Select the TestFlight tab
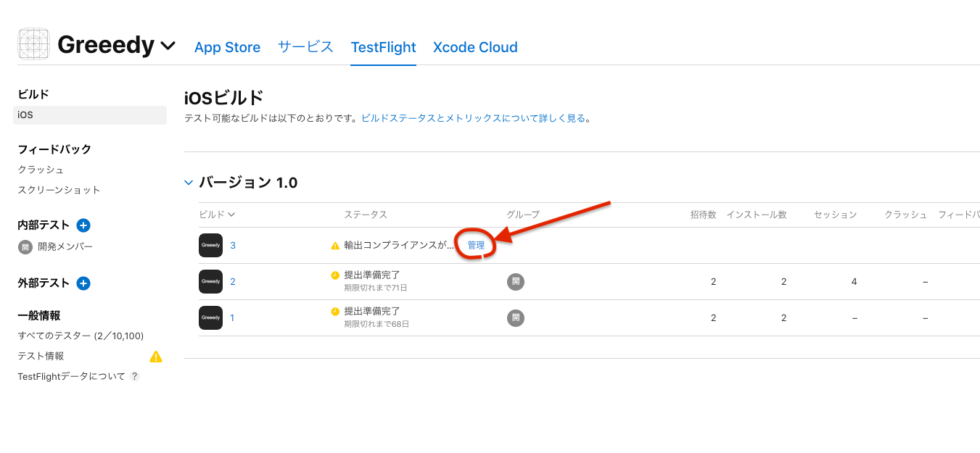This screenshot has height=453, width=980. tap(383, 47)
